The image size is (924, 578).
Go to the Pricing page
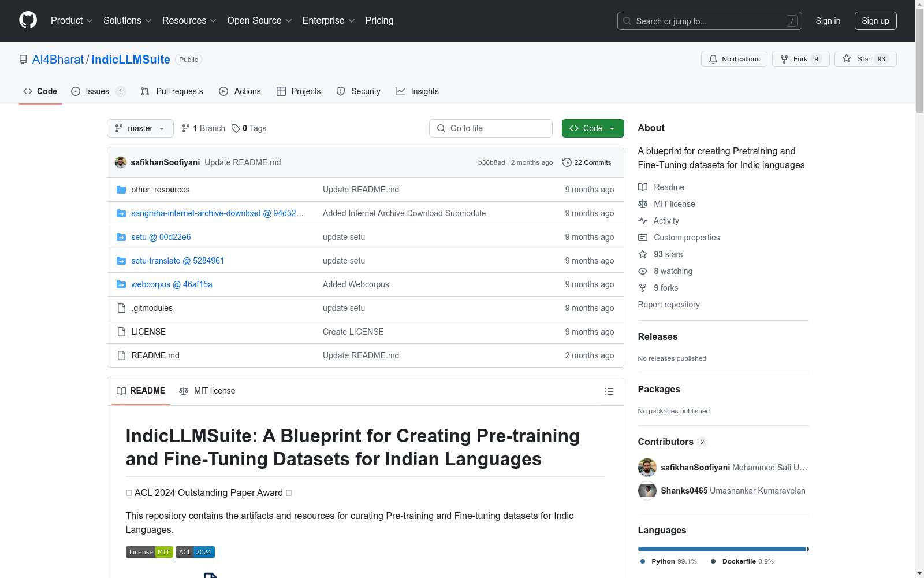379,21
